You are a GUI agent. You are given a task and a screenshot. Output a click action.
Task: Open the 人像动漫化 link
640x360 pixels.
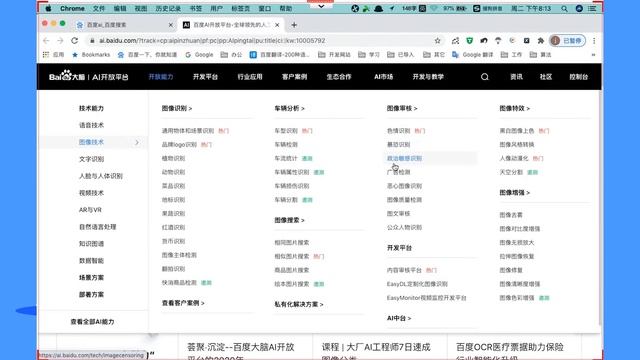pyautogui.click(x=514, y=158)
